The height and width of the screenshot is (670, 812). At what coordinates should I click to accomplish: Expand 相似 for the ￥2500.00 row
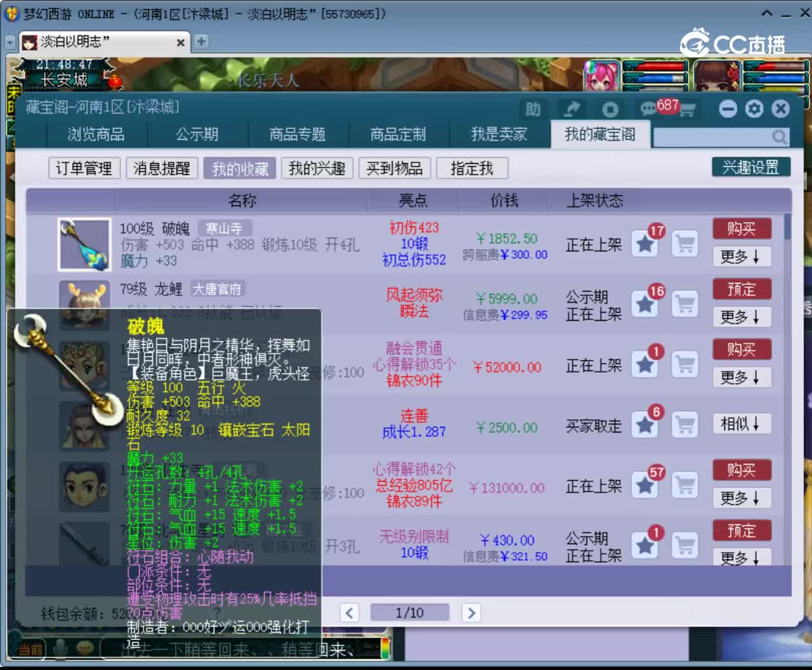(x=741, y=424)
